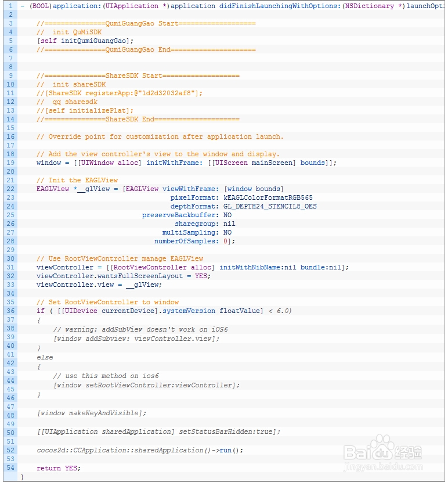Click the "[window makeKeyAndVisible];" line
Image resolution: width=448 pixels, height=482 pixels.
pos(92,413)
